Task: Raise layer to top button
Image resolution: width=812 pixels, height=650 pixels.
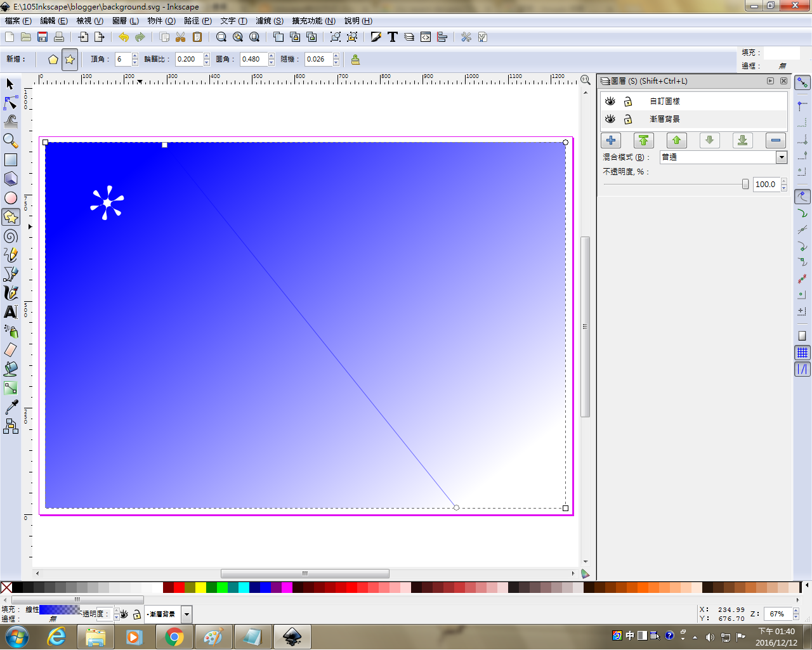Action: click(644, 141)
